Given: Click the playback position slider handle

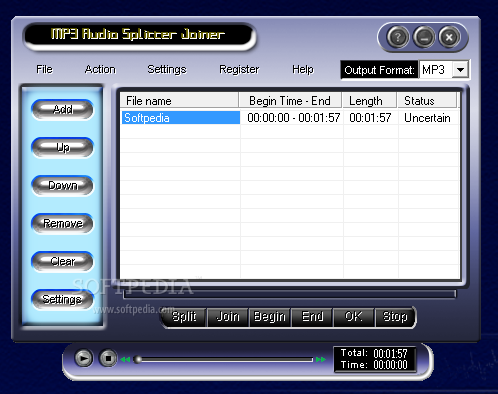Looking at the screenshot, I should click(x=137, y=359).
